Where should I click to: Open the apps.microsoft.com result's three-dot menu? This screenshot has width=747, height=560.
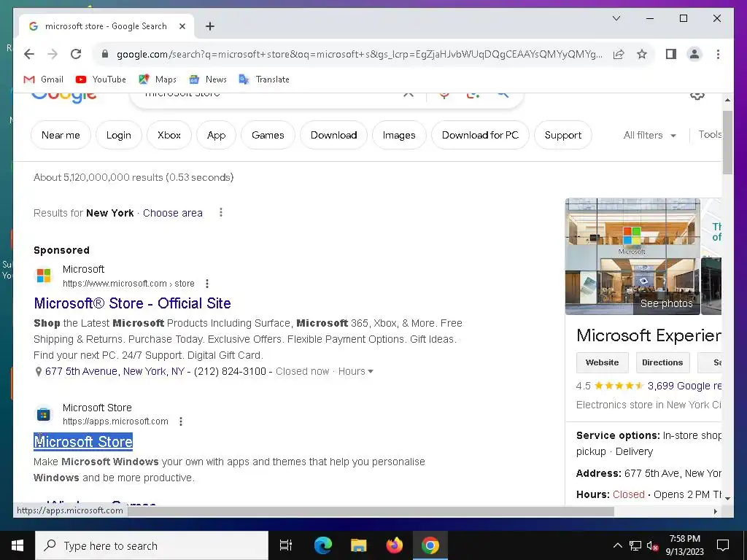(x=181, y=421)
